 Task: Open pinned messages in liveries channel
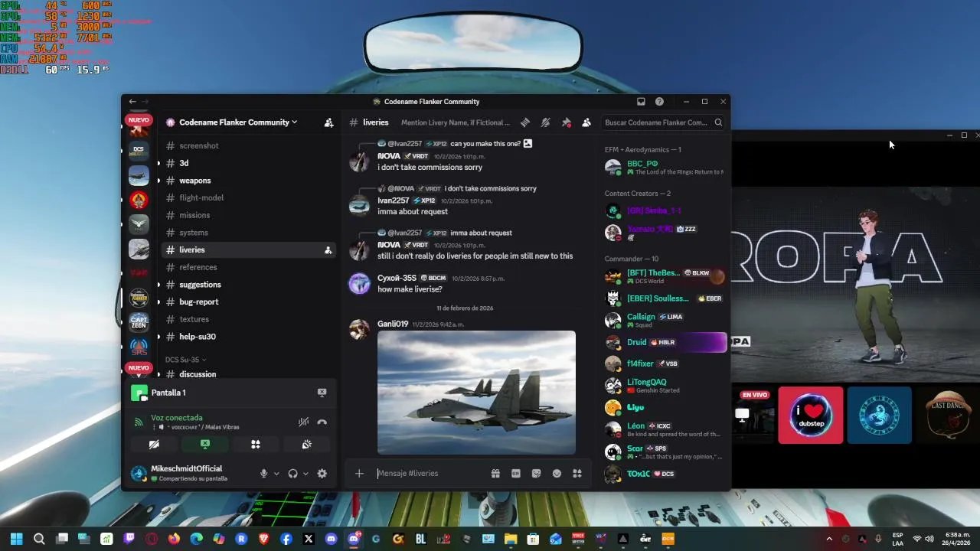[567, 122]
